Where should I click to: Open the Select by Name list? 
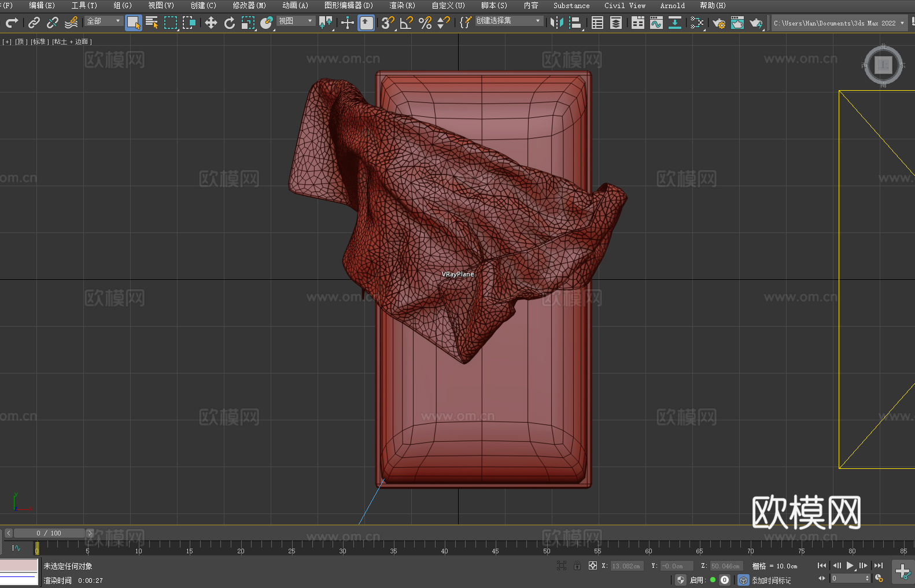(152, 23)
